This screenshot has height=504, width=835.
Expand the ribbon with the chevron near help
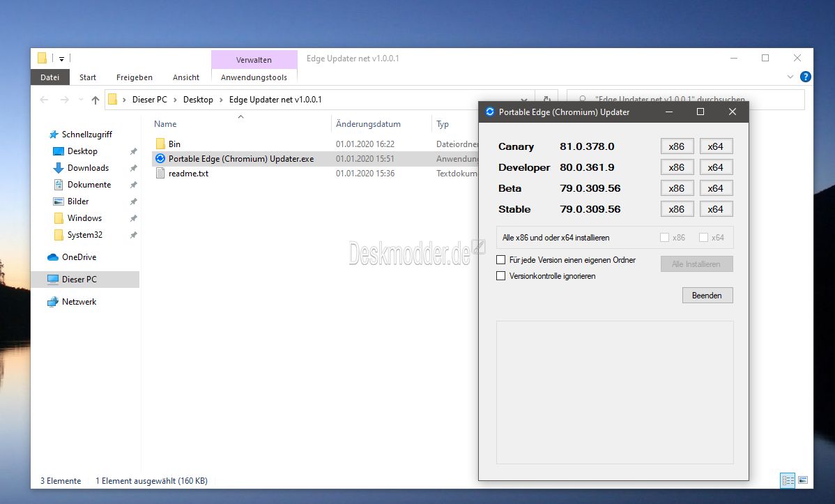[x=790, y=77]
